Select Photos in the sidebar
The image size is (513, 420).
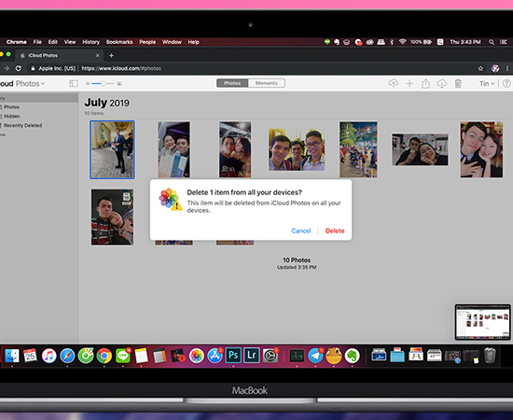click(11, 107)
